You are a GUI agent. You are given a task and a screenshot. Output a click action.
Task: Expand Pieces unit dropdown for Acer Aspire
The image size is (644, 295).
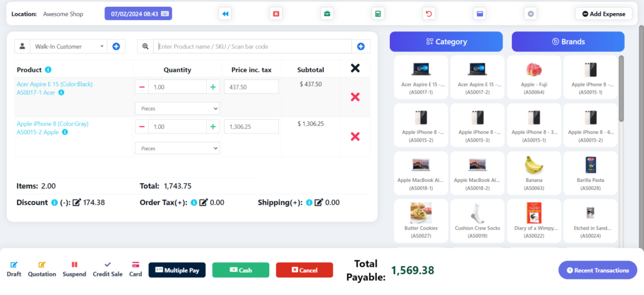coord(177,109)
